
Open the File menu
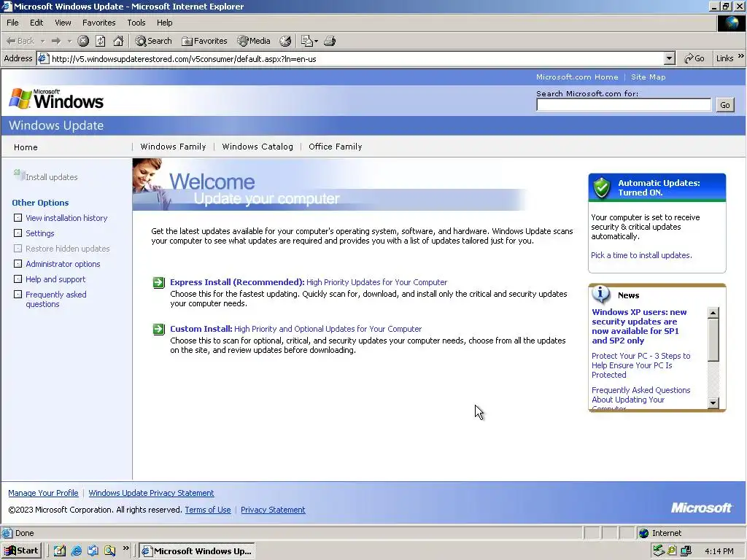click(x=12, y=23)
